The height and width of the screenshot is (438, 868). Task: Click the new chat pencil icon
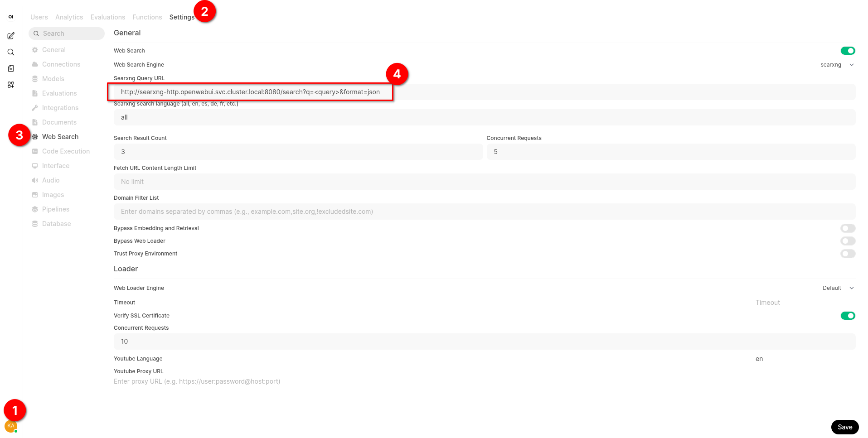coord(11,36)
